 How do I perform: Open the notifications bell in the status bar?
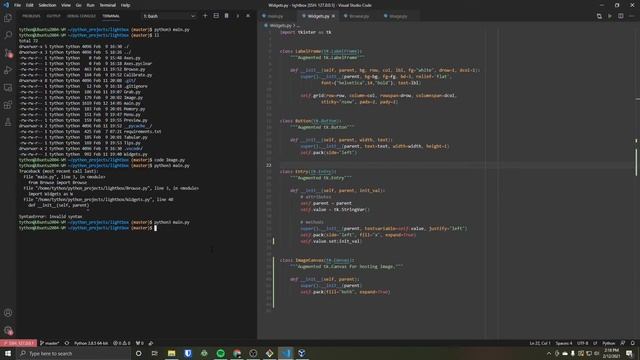click(633, 343)
